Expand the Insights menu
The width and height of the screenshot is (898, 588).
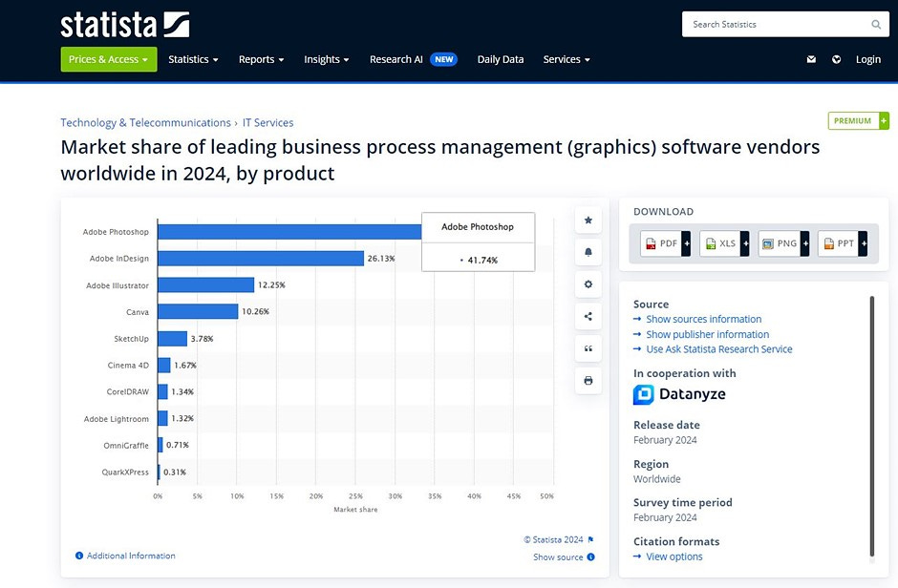[x=327, y=59]
